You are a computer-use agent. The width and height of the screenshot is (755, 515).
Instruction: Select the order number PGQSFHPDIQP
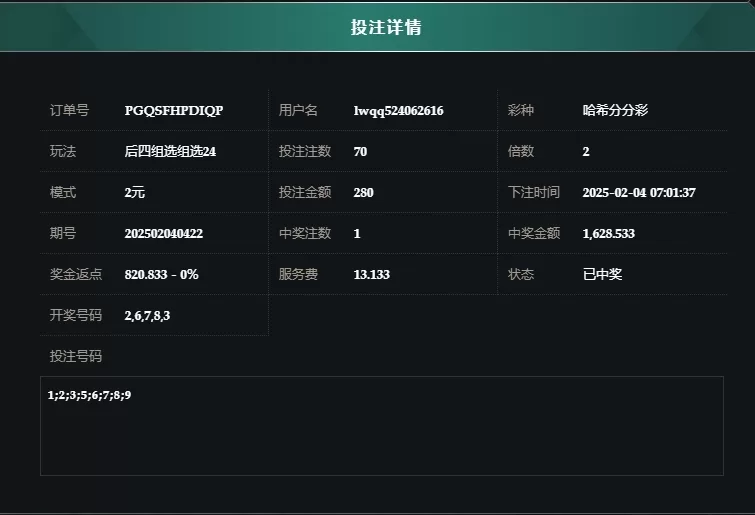[x=174, y=111]
